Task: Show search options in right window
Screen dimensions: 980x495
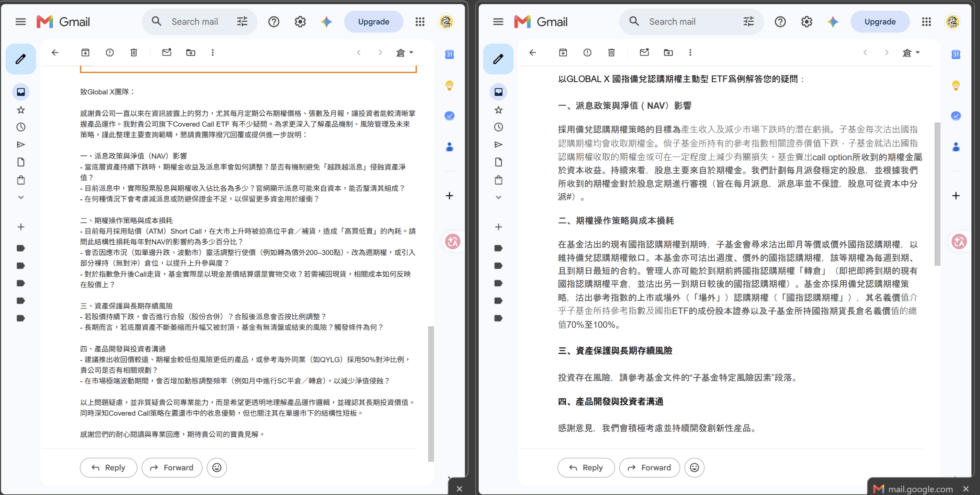Action: point(748,22)
